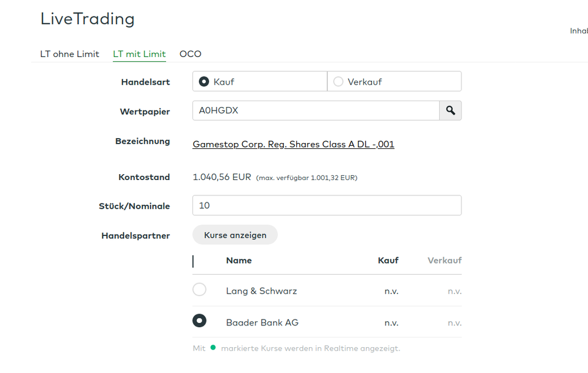Click Baader Bank AG Verkauf price value
The height and width of the screenshot is (373, 588).
click(x=454, y=323)
